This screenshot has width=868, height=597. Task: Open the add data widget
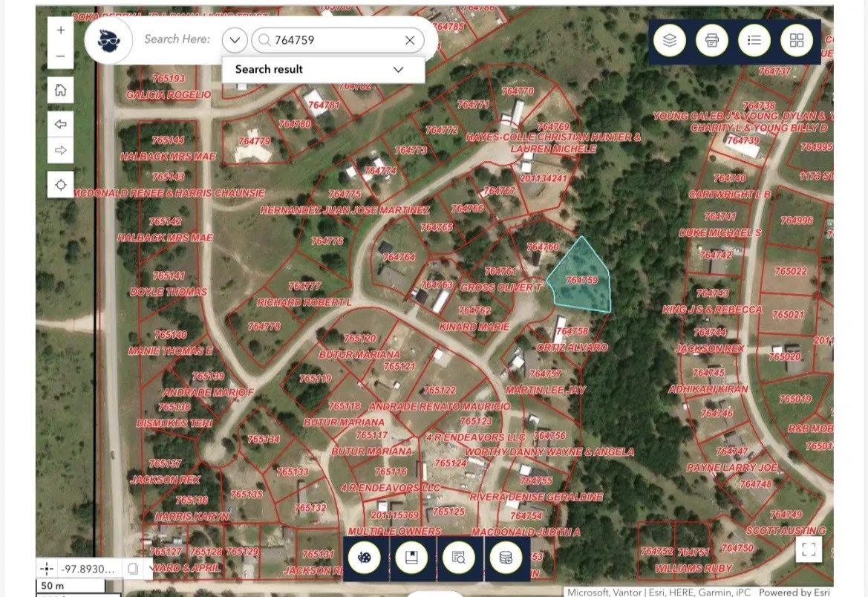pos(506,558)
